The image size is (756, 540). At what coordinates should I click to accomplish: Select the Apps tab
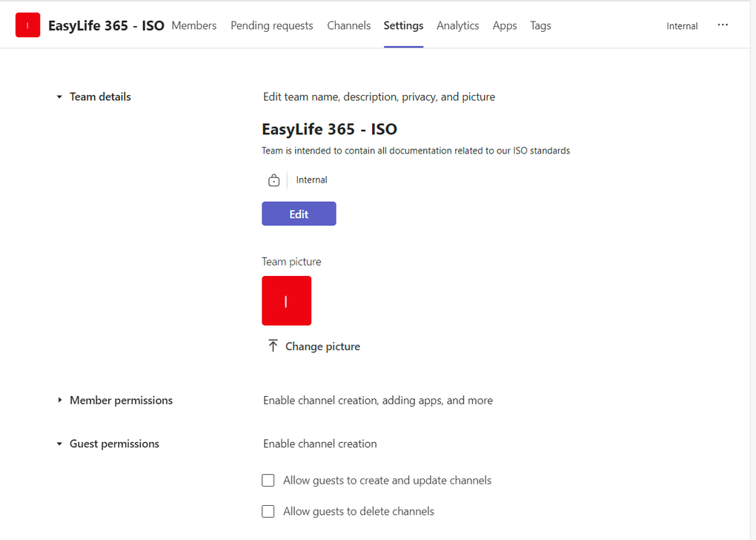tap(504, 25)
